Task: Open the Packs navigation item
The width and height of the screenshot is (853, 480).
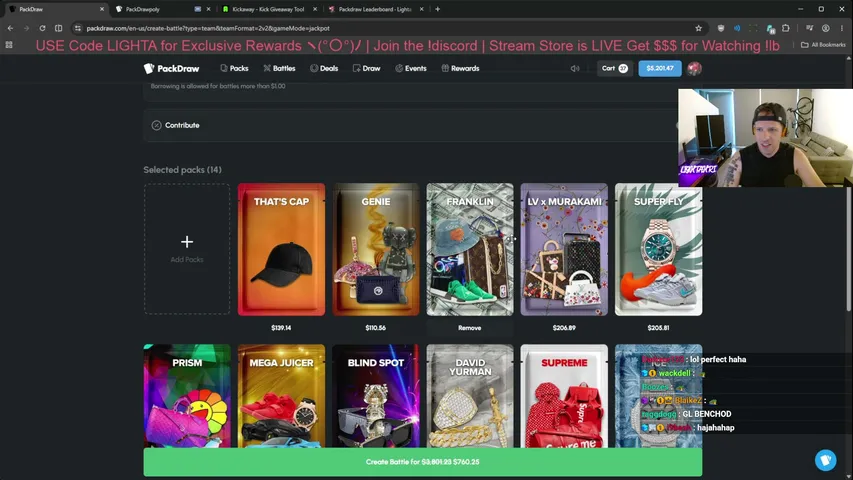Action: (x=234, y=69)
